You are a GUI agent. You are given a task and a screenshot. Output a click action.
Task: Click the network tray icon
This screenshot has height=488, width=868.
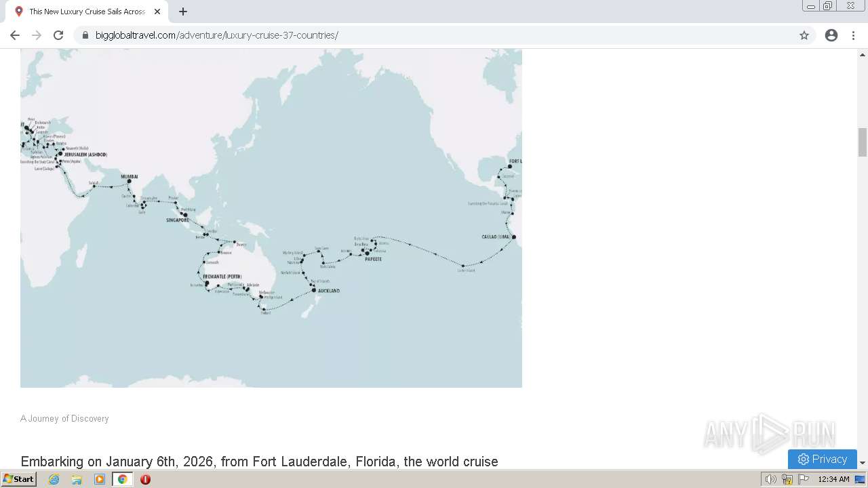tap(787, 479)
